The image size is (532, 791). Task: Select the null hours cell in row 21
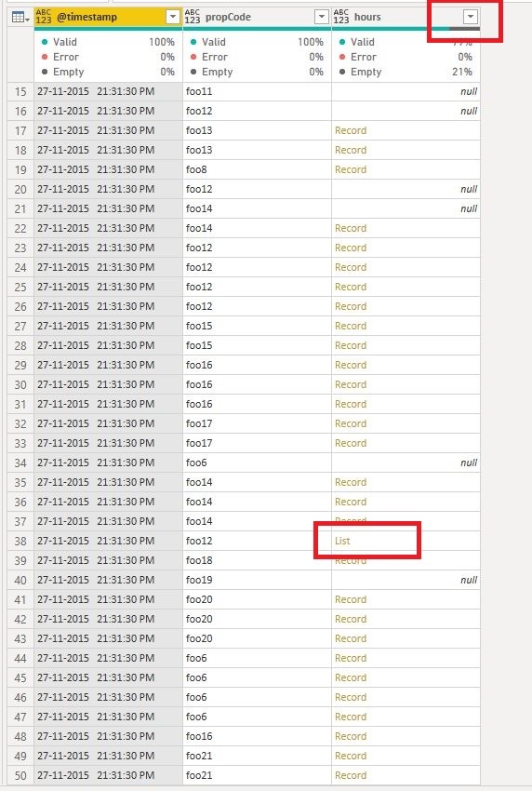[x=406, y=208]
